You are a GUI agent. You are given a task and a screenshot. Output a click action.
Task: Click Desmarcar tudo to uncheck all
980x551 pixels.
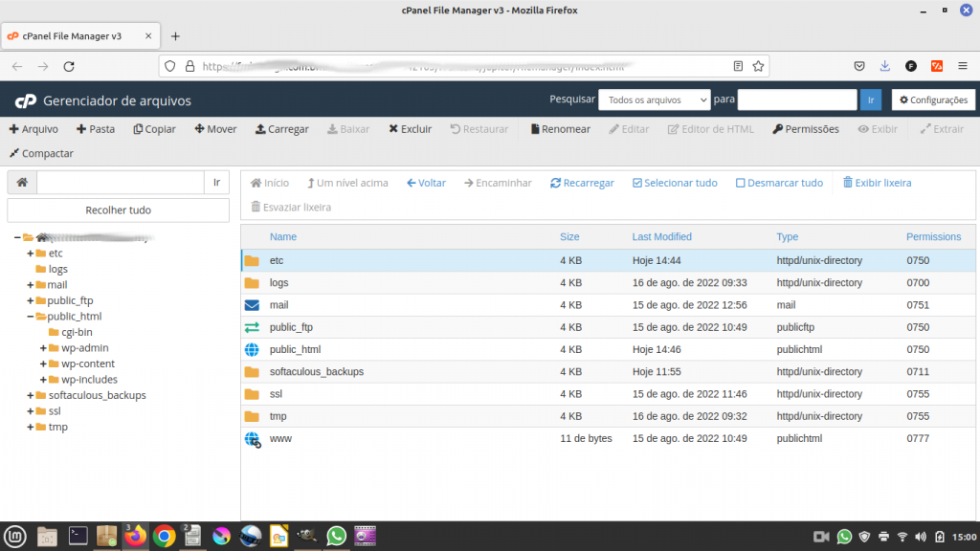[x=778, y=183]
